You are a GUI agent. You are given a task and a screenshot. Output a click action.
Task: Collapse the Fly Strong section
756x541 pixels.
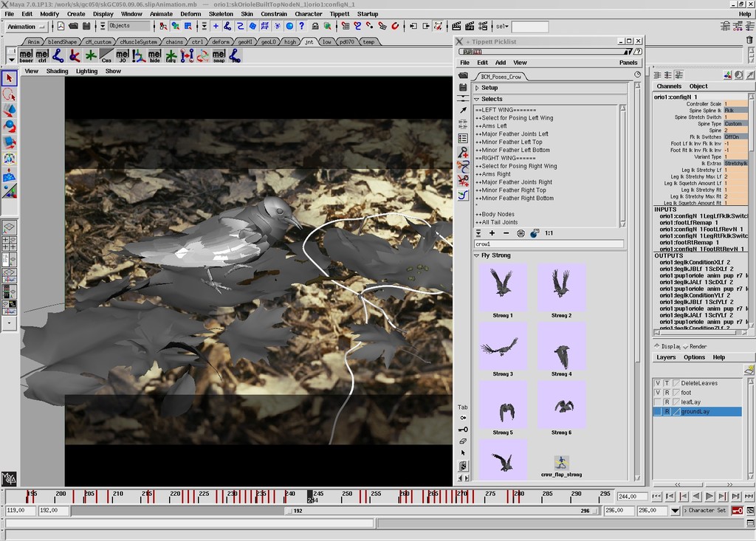click(477, 255)
